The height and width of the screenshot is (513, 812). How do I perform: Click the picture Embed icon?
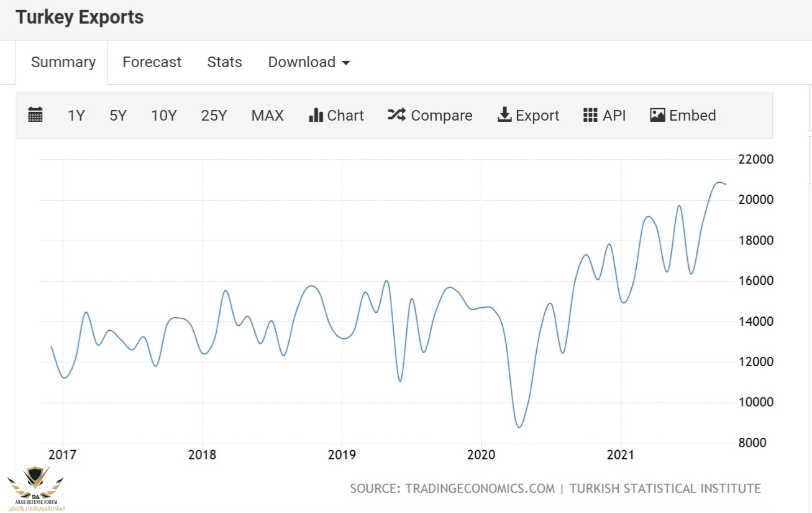coord(657,115)
